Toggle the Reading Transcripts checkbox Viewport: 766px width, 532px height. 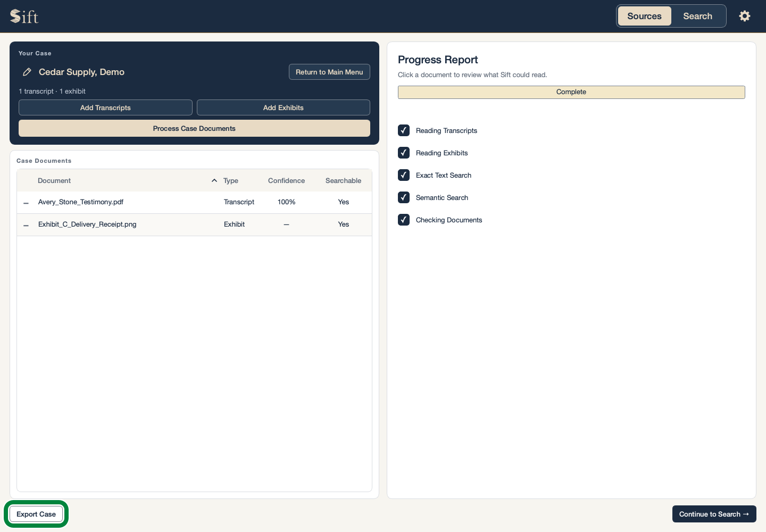click(404, 130)
